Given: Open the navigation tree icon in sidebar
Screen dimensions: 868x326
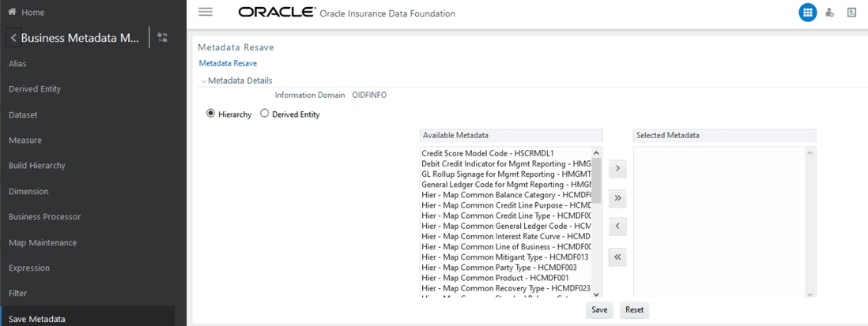Looking at the screenshot, I should tap(162, 38).
